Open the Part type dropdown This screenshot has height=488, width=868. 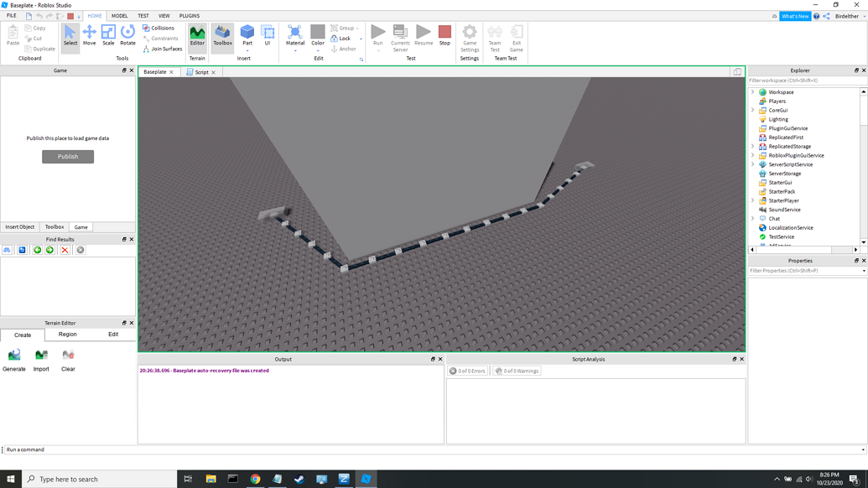coord(247,51)
